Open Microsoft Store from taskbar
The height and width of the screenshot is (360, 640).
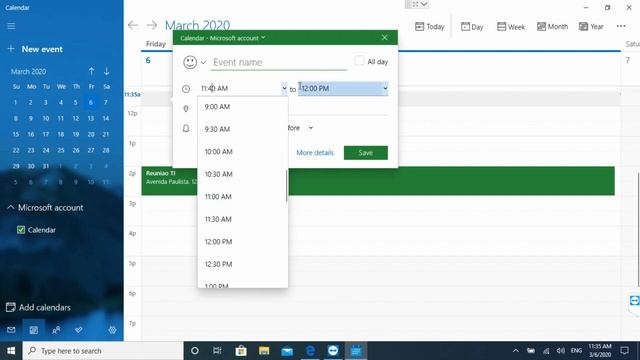(241, 351)
